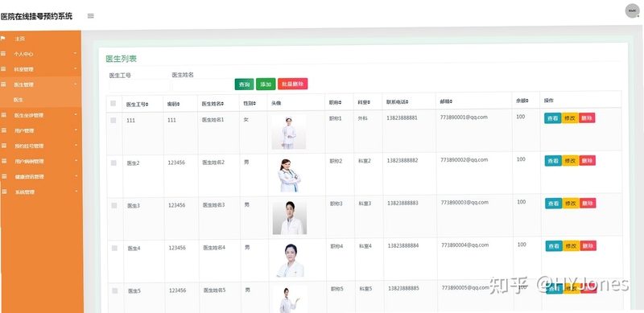The image size is (644, 313).
Task: Select the 系统管理 sidebar label
Action: pyautogui.click(x=25, y=192)
